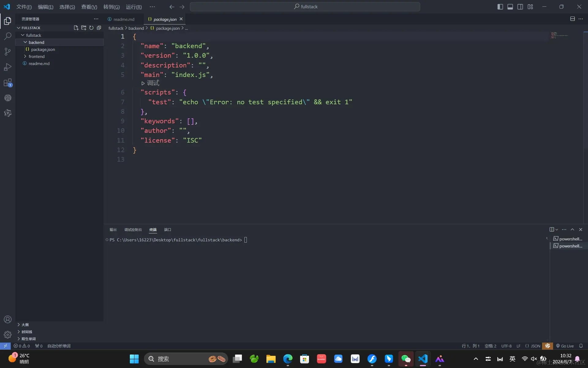Select the first powershell terminal instance
The image size is (588, 368).
click(569, 239)
